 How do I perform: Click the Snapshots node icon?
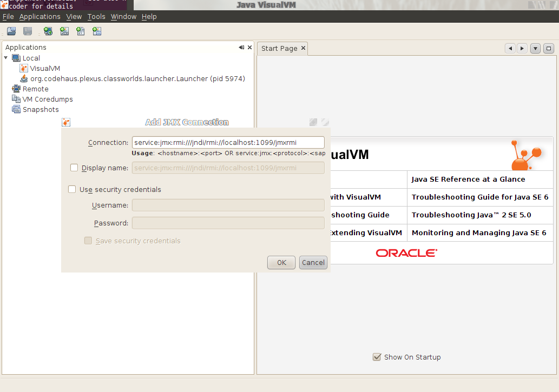point(16,109)
